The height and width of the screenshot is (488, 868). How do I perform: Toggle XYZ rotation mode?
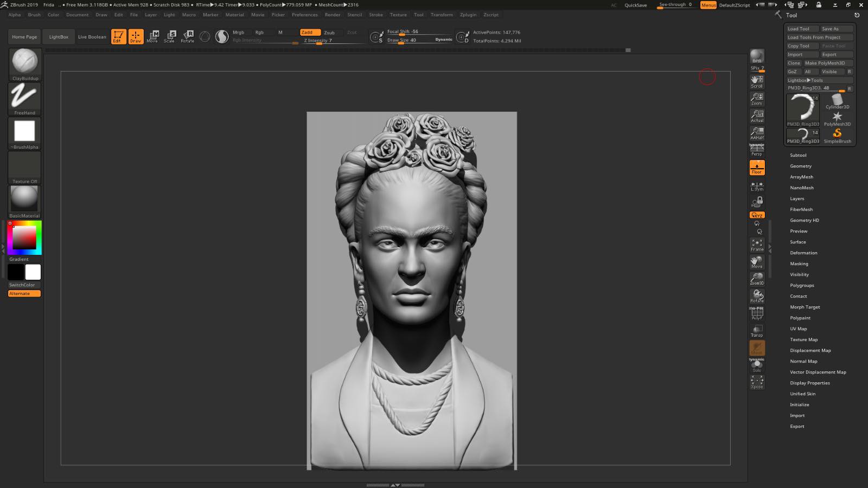coord(757,215)
